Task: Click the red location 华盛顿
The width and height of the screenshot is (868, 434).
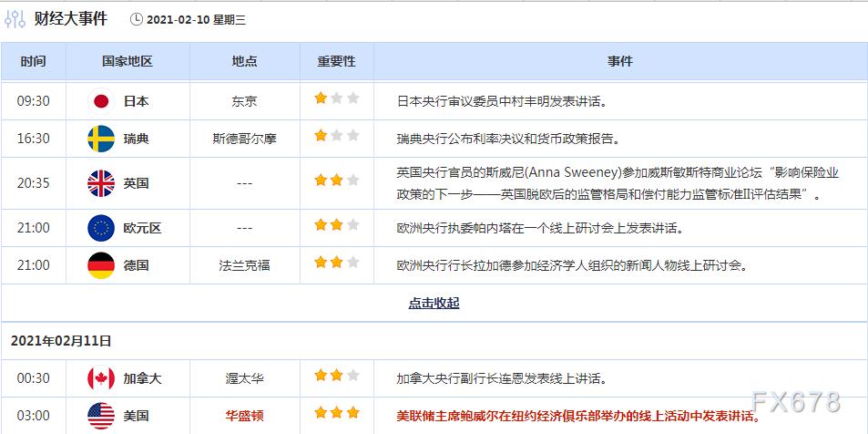Action: tap(245, 416)
